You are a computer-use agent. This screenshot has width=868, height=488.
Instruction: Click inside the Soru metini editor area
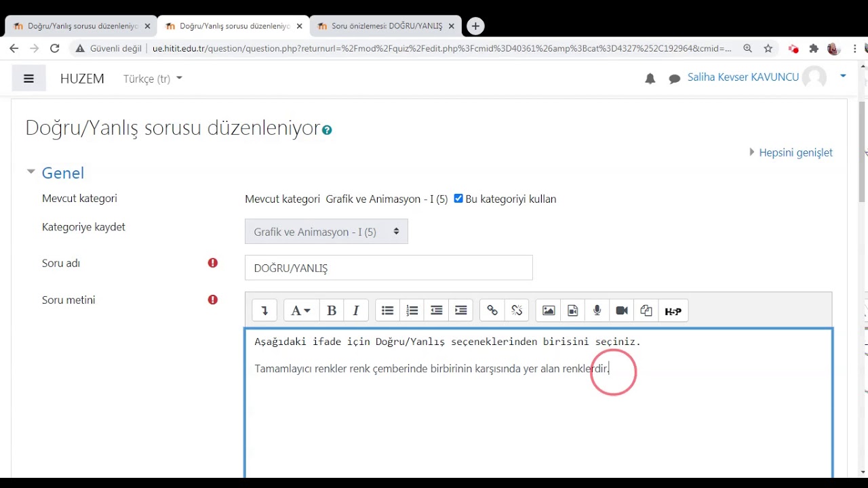538,404
